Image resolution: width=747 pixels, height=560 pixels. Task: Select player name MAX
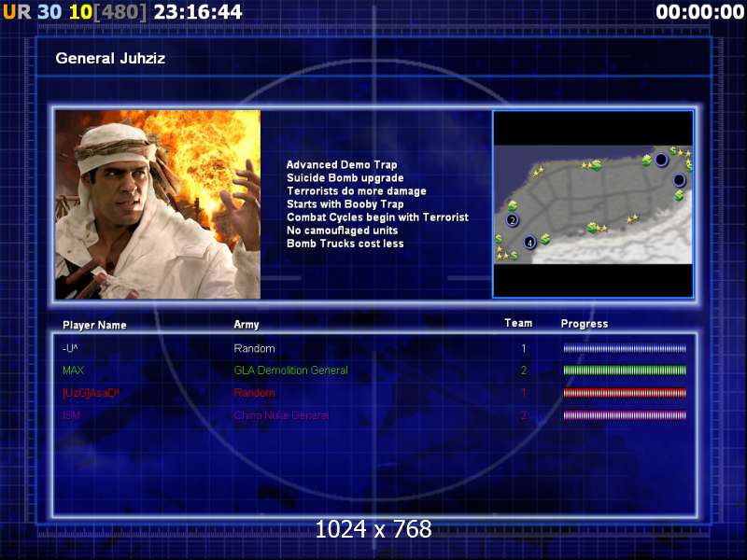tap(74, 371)
